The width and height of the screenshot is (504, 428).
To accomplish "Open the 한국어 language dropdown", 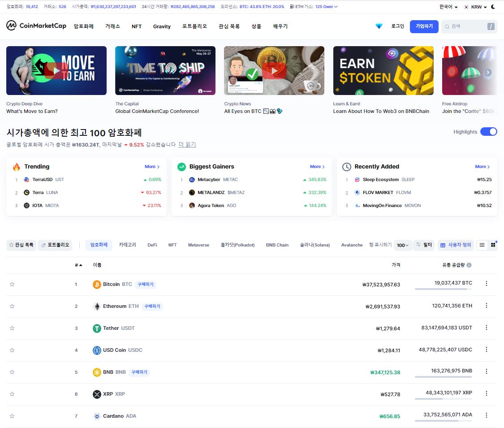I will click(448, 7).
